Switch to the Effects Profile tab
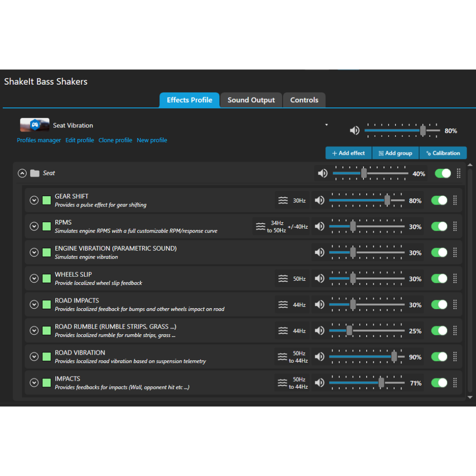476x476 pixels. 190,100
